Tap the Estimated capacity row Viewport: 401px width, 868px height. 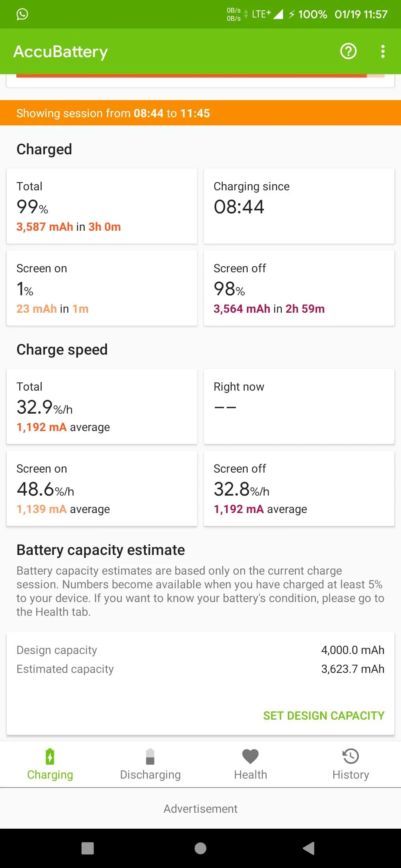(x=200, y=669)
